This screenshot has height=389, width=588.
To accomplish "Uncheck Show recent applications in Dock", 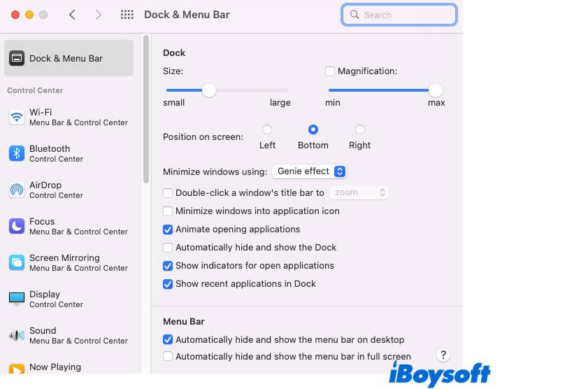I will click(168, 284).
